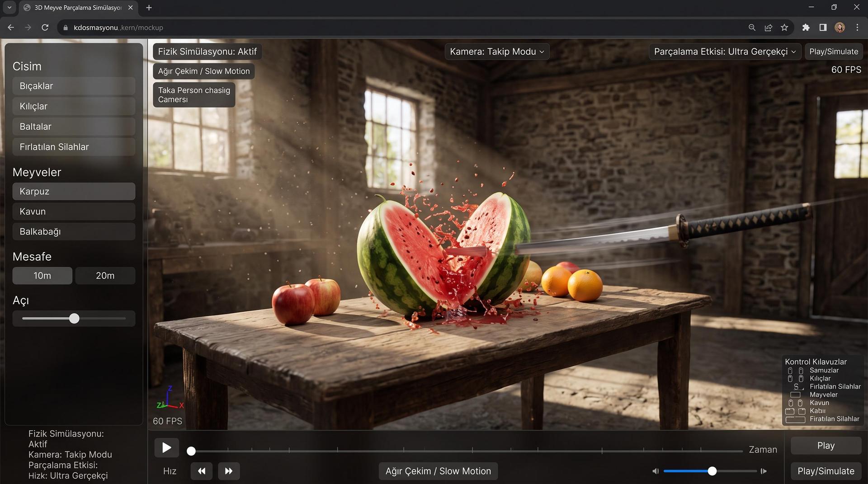Open the browser zoom magnifier icon
The height and width of the screenshot is (484, 868).
tap(752, 28)
